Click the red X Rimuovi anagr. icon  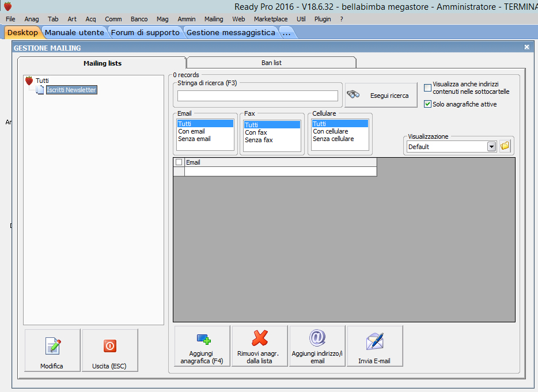260,338
